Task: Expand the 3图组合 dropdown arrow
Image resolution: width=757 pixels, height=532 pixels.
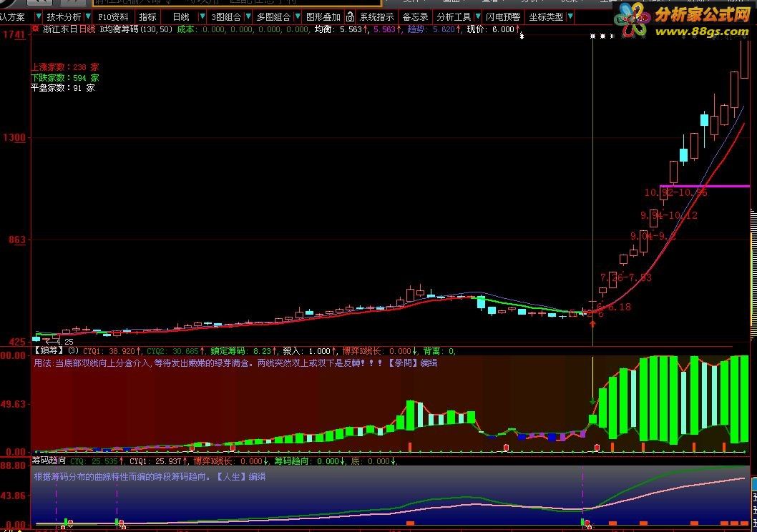Action: 248,17
